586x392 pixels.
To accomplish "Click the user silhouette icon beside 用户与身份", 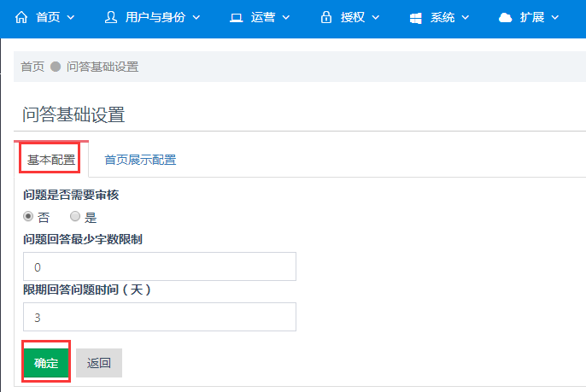I will coord(111,17).
